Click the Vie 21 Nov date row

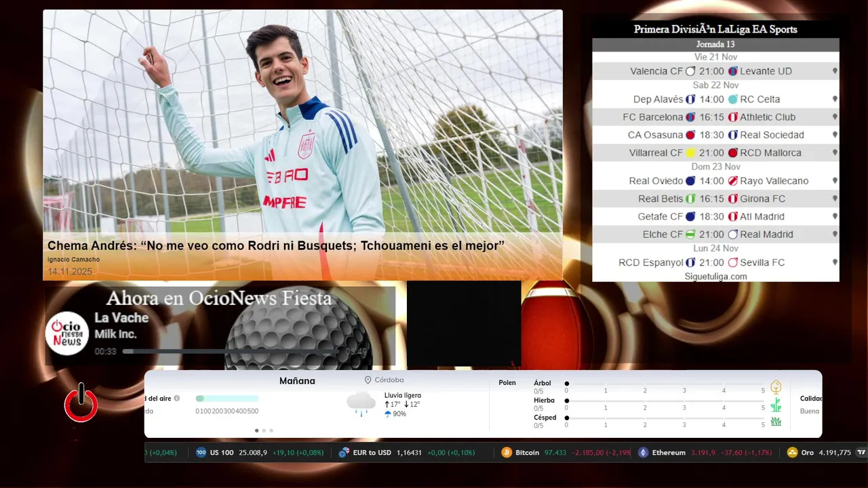(x=715, y=57)
